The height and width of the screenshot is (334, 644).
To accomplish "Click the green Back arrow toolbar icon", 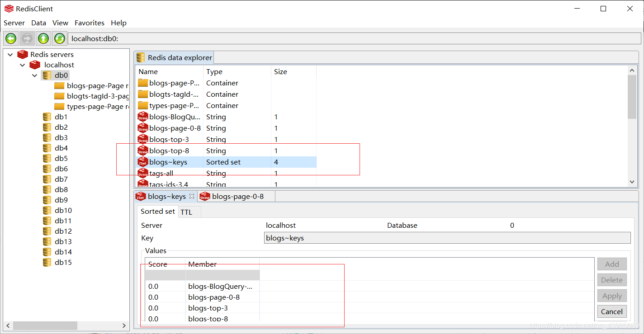I will pyautogui.click(x=11, y=39).
